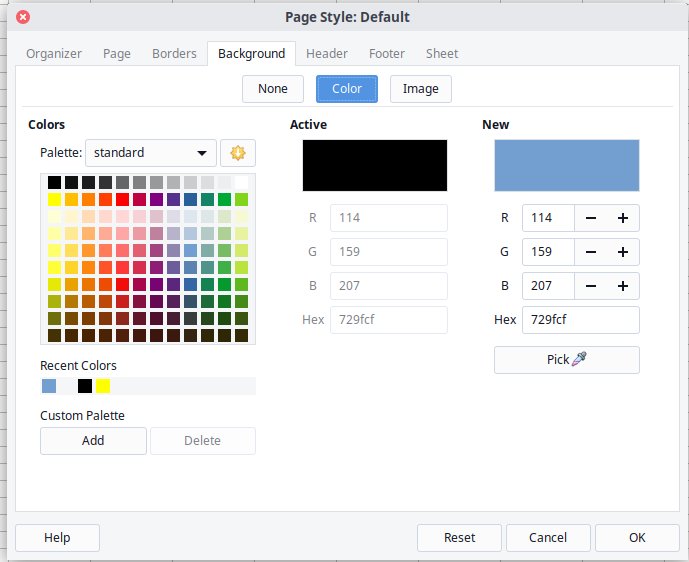The image size is (689, 562).
Task: Click the Reset button
Action: (x=459, y=538)
